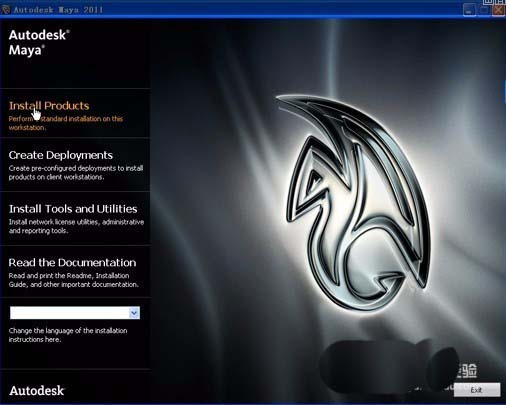Click 'Create pre-configured deployments' description text
506x405 pixels.
(x=76, y=172)
